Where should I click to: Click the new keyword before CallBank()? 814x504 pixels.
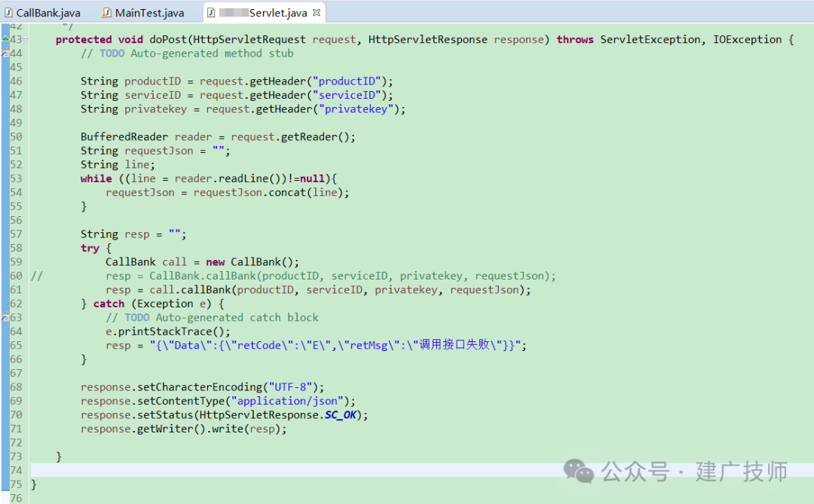point(215,261)
